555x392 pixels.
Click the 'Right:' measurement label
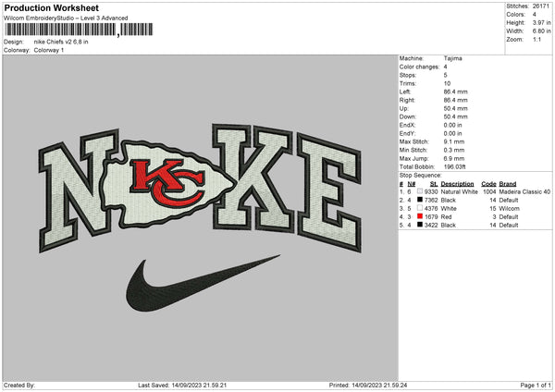tap(407, 100)
